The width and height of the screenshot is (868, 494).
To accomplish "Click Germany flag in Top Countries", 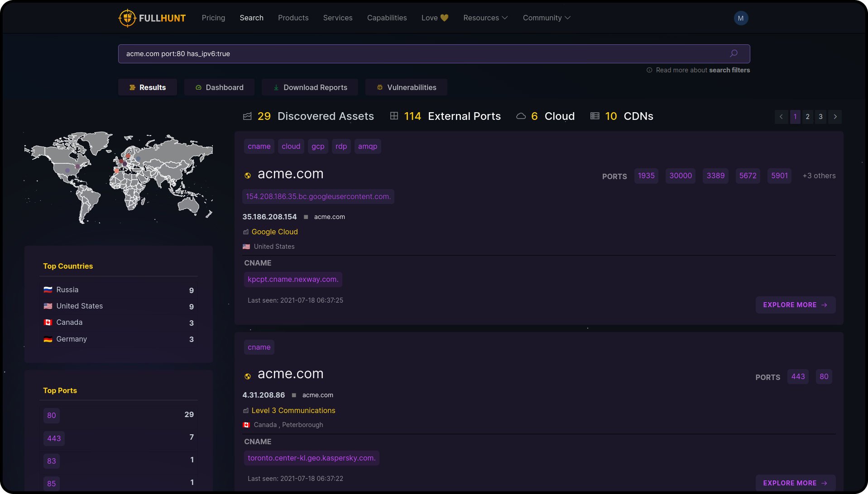I will pos(48,339).
